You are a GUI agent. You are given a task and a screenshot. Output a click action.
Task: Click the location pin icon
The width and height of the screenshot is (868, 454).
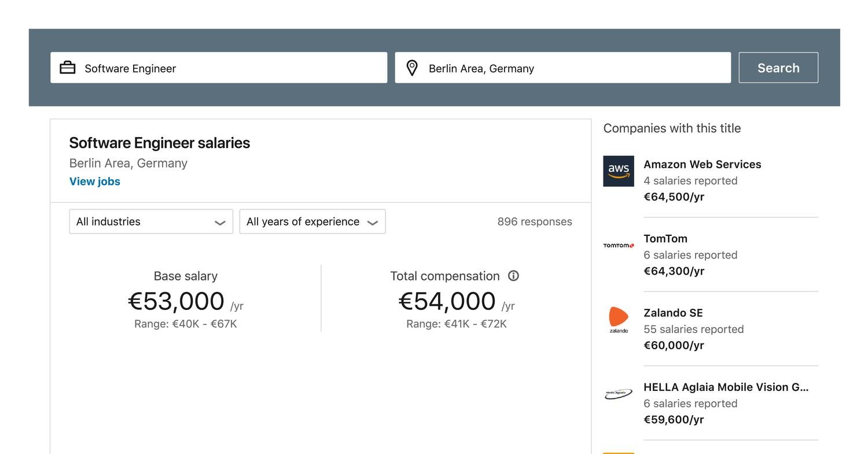pyautogui.click(x=412, y=68)
